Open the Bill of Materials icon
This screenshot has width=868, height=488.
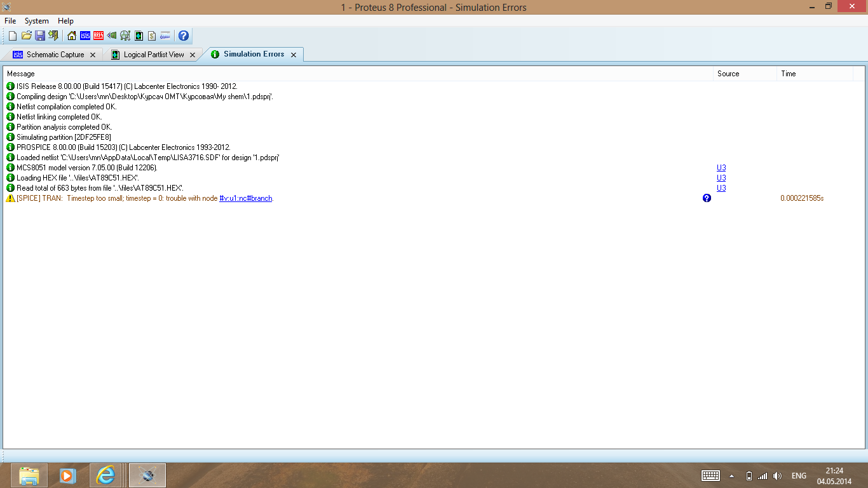coord(152,36)
